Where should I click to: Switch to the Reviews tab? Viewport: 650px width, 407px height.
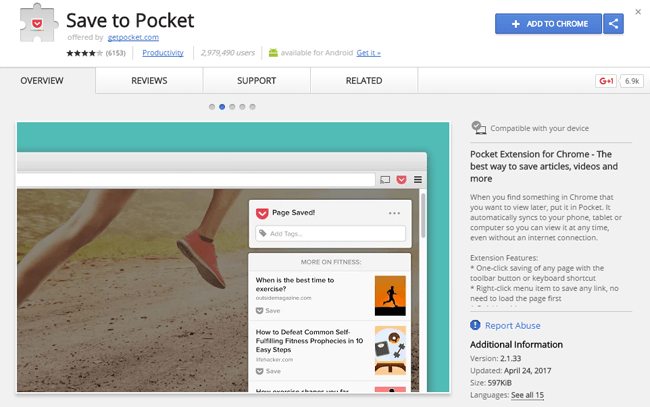click(149, 81)
